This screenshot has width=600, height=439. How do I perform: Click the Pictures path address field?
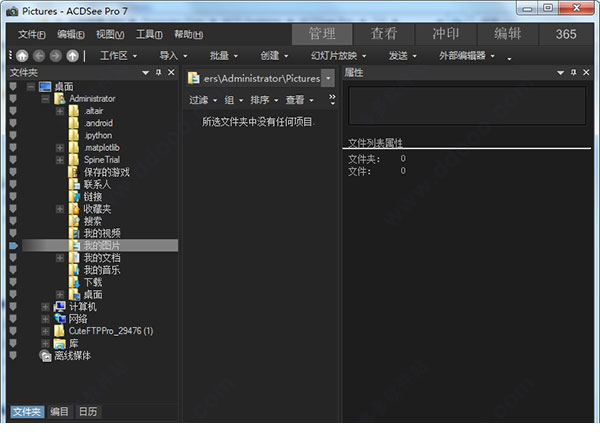(254, 78)
